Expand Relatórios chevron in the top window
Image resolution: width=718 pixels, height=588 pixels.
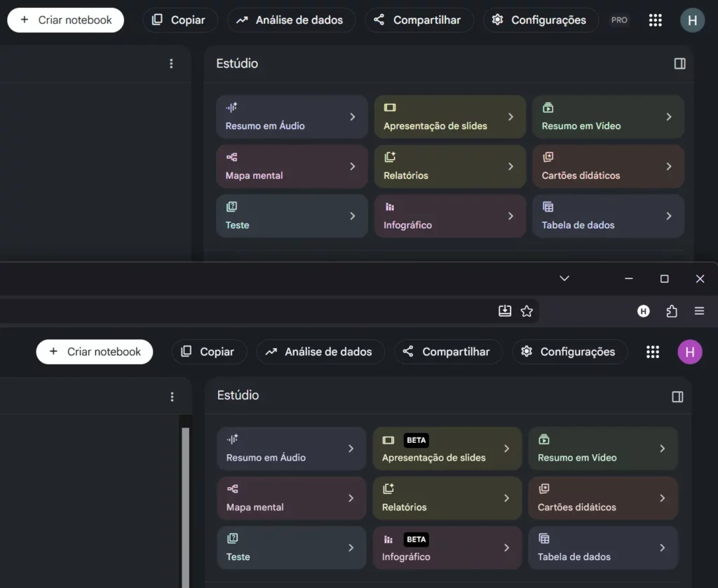click(510, 167)
